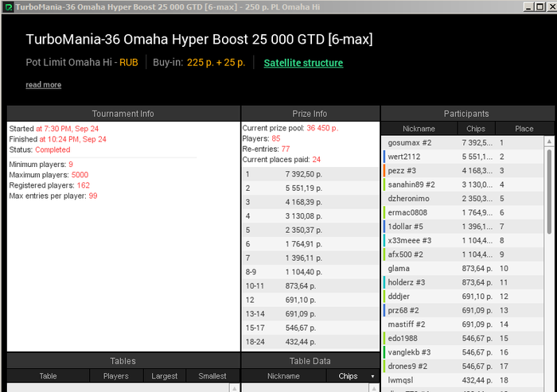Select participant edo1988

462,339
